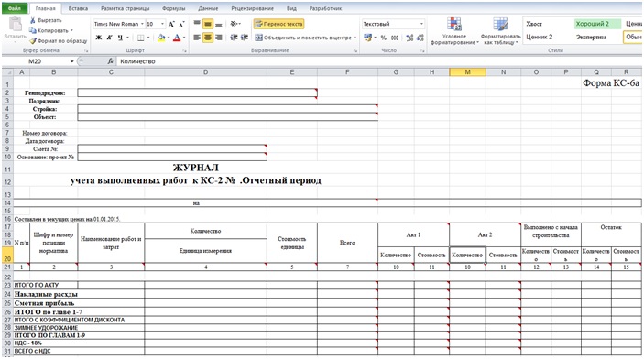
Task: Switch to the Формулы tab
Action: pos(174,8)
